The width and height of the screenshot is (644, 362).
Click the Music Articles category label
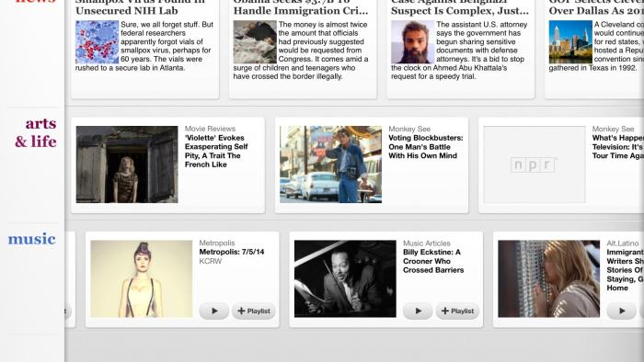click(427, 243)
